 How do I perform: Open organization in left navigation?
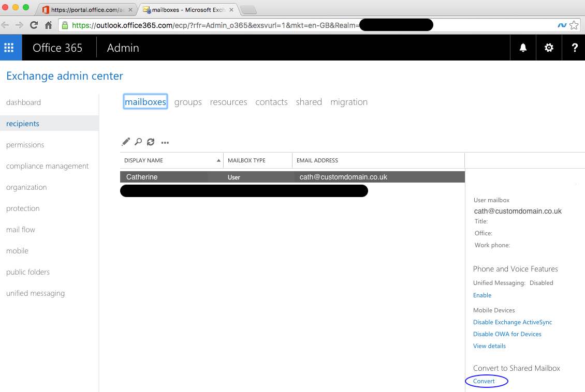tap(26, 187)
